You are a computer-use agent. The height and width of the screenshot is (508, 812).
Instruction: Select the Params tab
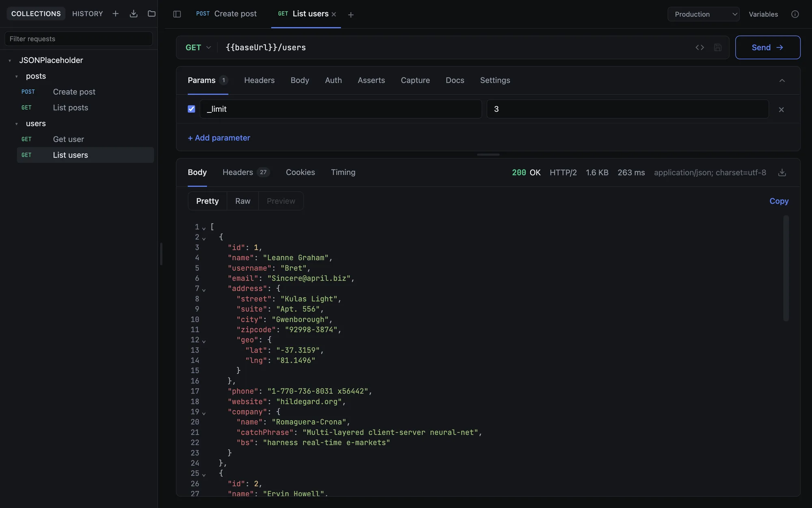pyautogui.click(x=208, y=80)
